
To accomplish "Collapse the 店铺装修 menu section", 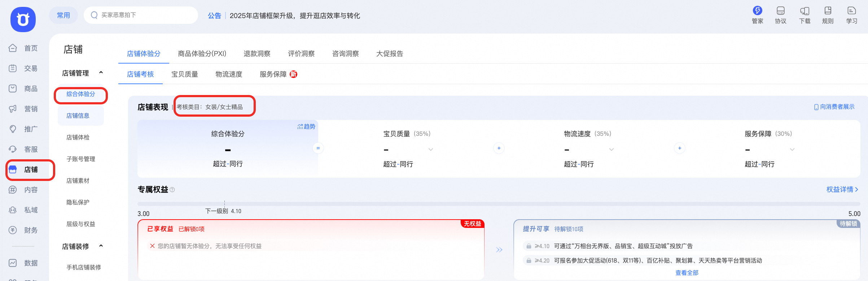I will point(101,246).
